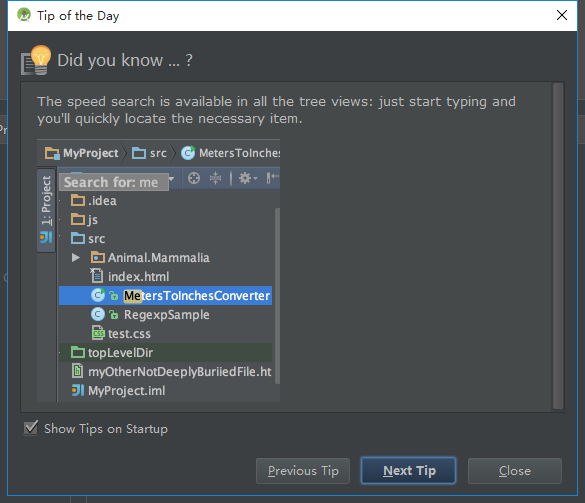Click the src breadcrumb folder
This screenshot has width=585, height=503.
pos(149,153)
